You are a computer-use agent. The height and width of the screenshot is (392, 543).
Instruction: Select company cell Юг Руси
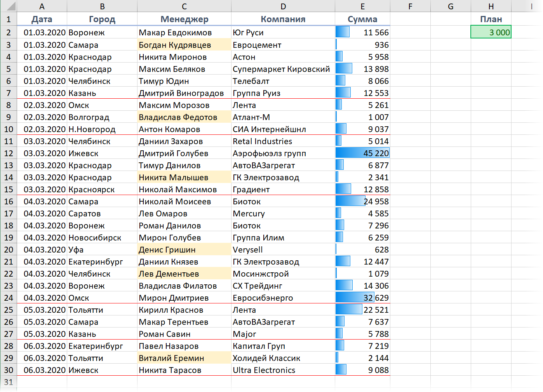[283, 32]
